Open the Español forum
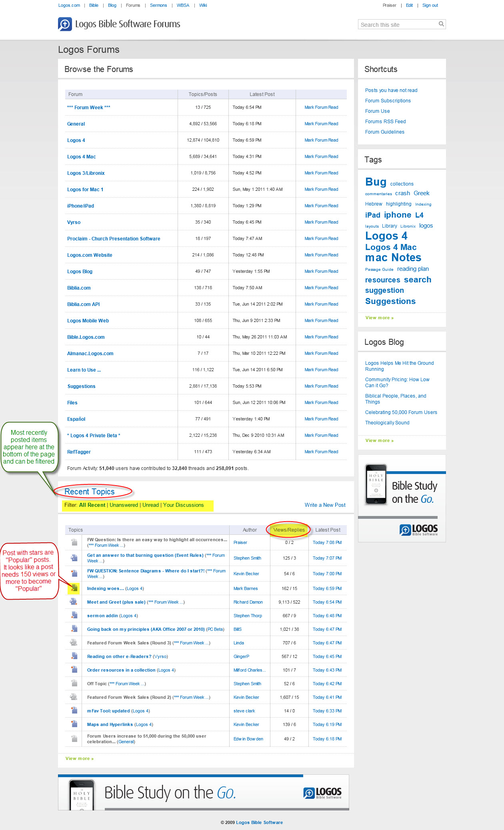The width and height of the screenshot is (504, 830). pyautogui.click(x=76, y=419)
